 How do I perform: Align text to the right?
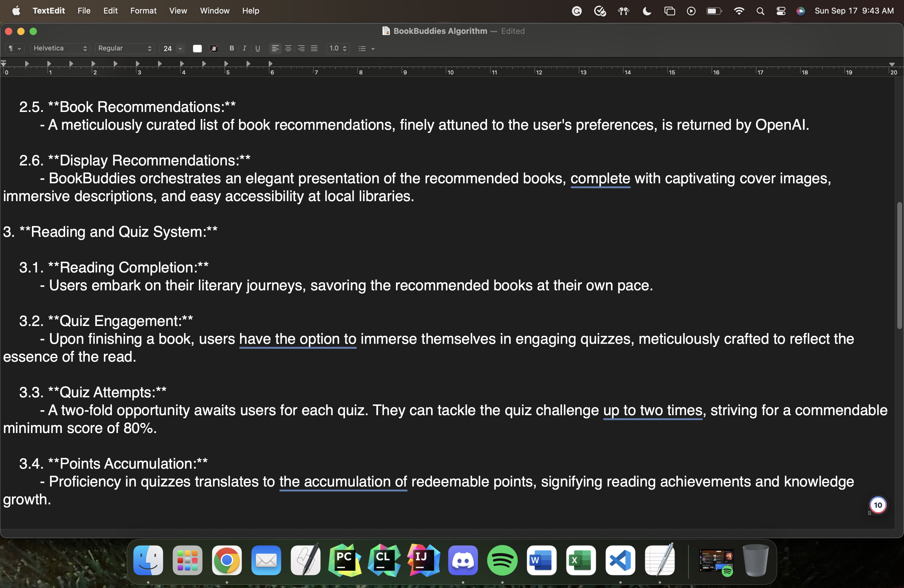(301, 48)
